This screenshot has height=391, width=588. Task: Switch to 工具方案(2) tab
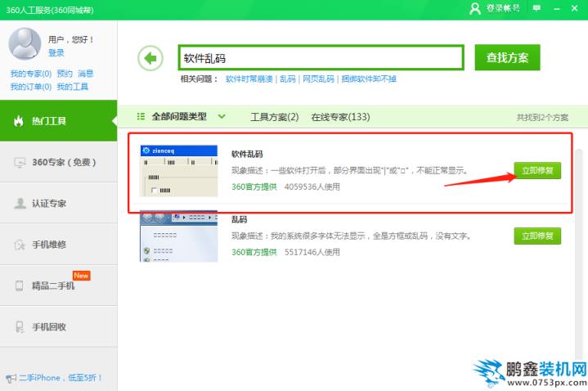[275, 117]
